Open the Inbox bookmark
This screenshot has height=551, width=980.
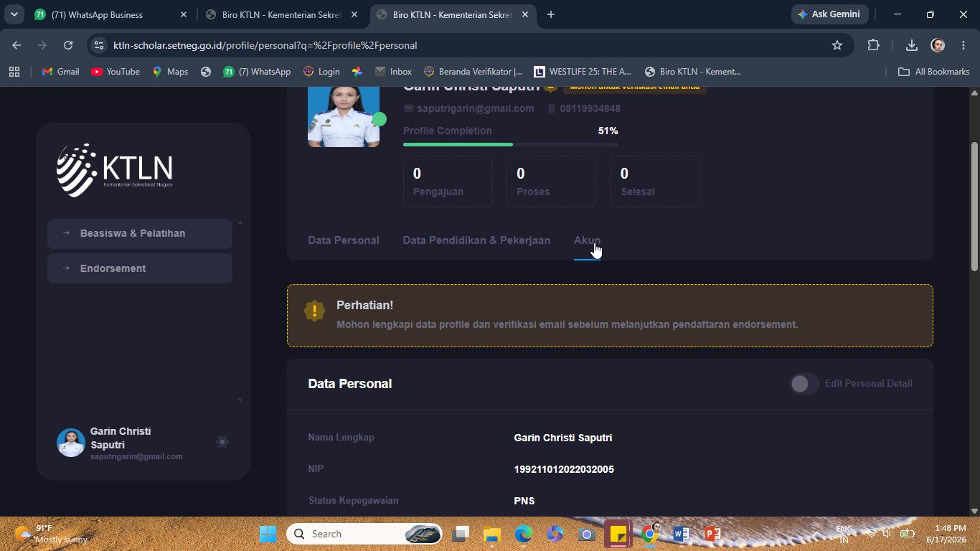(x=393, y=72)
